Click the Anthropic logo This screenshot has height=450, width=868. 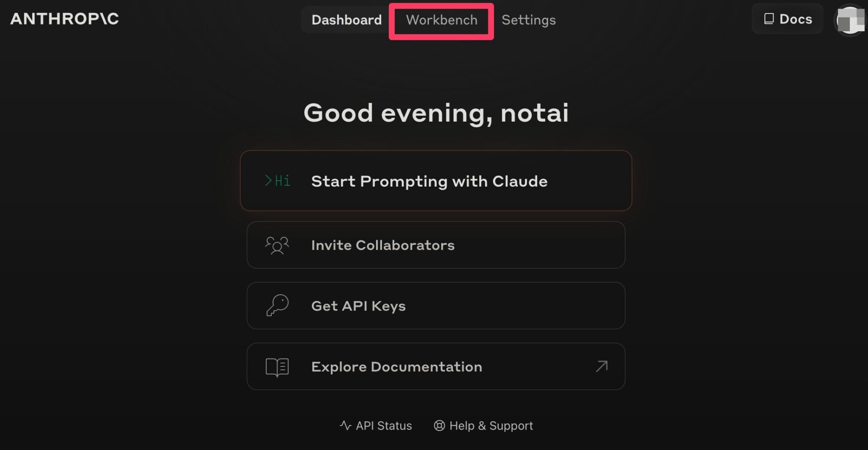(65, 19)
